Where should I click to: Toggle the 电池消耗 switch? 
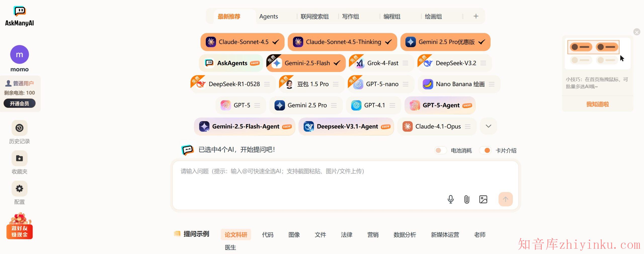[440, 150]
